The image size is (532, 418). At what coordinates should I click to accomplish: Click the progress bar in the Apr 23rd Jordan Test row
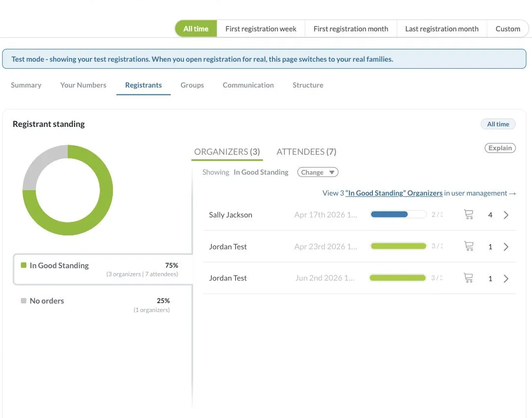(x=398, y=246)
